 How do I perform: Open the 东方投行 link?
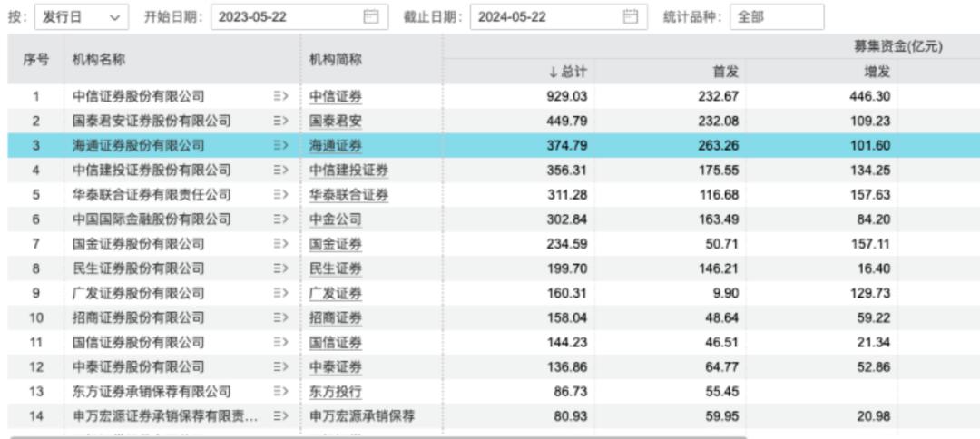(336, 392)
